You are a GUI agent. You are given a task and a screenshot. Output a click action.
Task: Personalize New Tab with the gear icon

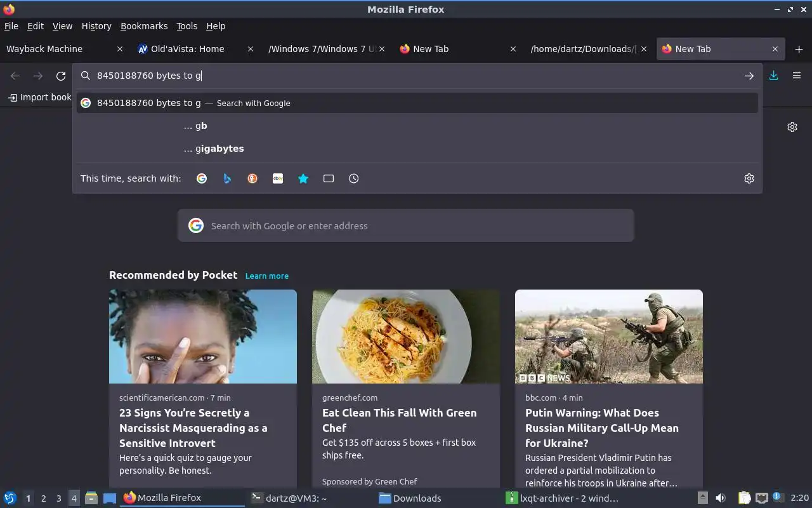[792, 127]
